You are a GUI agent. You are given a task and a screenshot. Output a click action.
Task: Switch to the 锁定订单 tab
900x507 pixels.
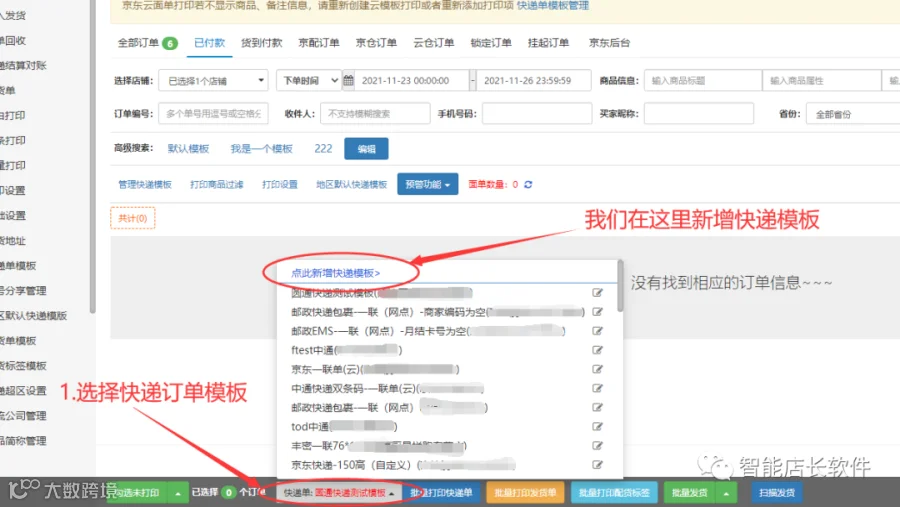tap(491, 43)
